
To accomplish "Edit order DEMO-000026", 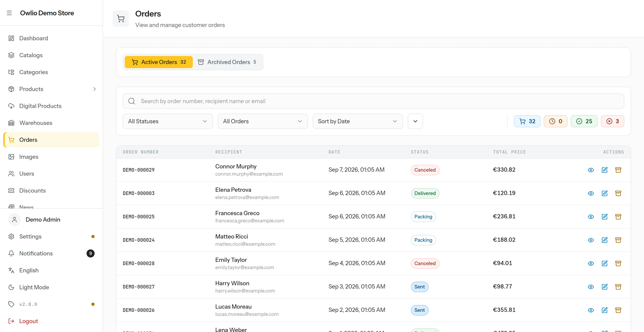I will (605, 310).
